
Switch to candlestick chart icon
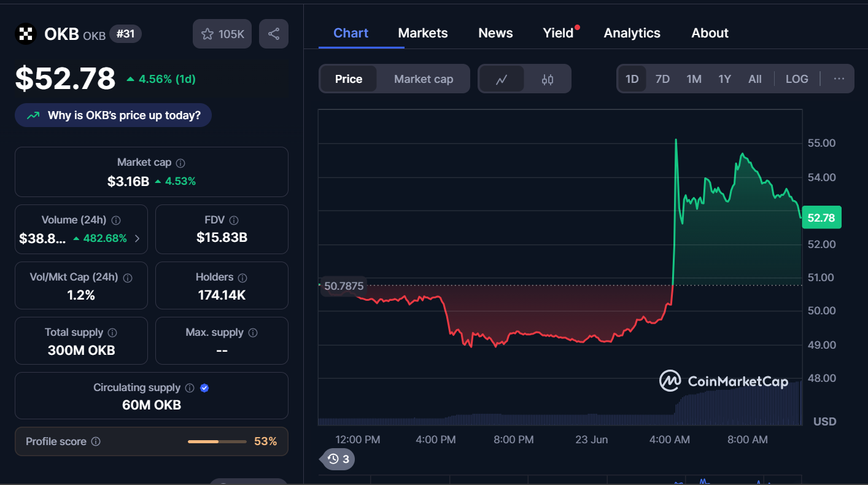[548, 79]
